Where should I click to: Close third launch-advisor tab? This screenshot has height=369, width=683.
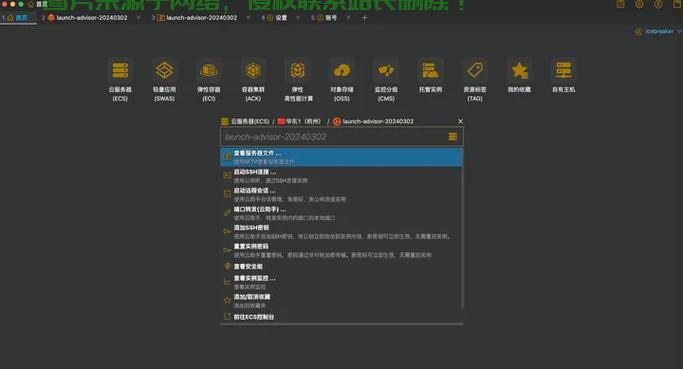click(x=248, y=18)
